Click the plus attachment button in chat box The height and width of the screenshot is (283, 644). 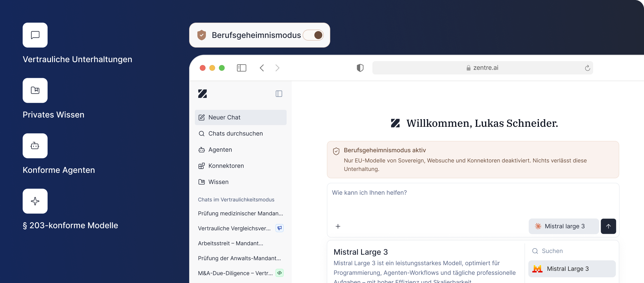[x=338, y=226]
